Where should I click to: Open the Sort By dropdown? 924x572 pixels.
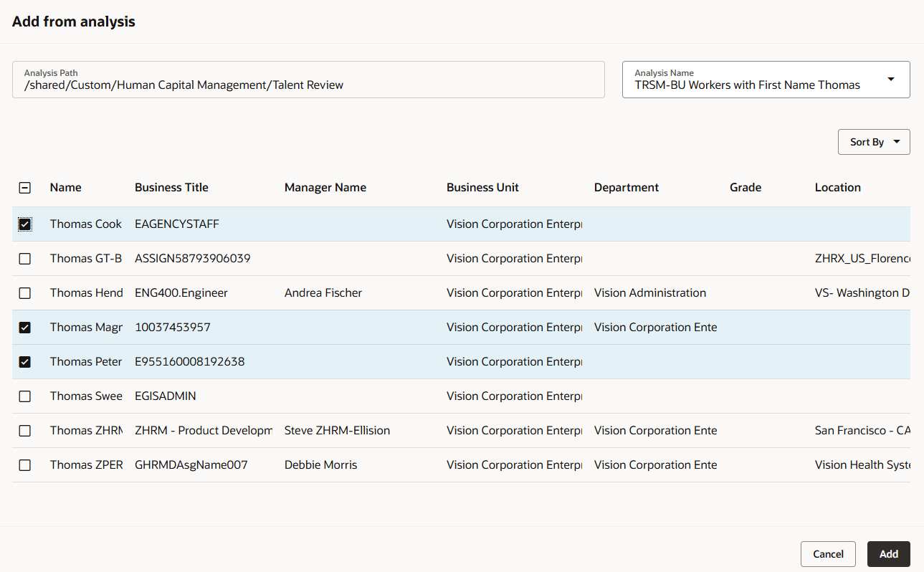tap(873, 141)
